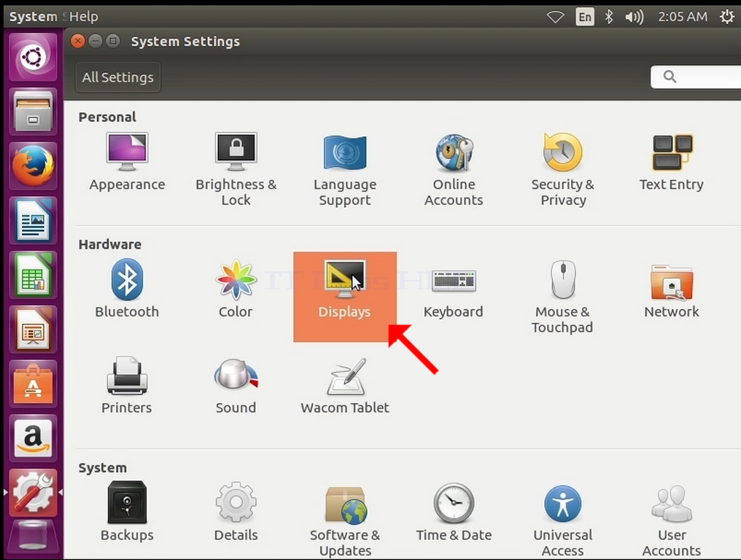
Task: Open the En keyboard layout indicator
Action: 585,17
